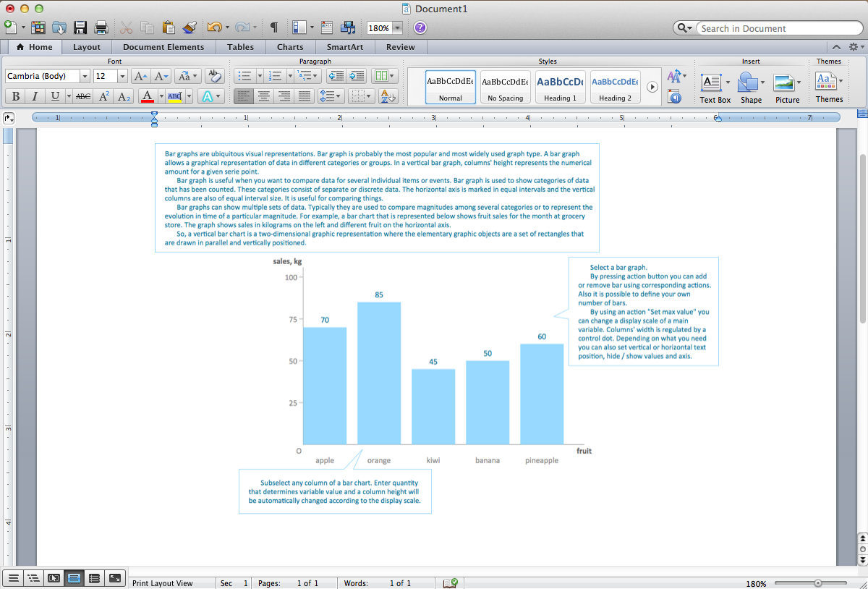
Task: Click the Save icon
Action: [x=80, y=27]
